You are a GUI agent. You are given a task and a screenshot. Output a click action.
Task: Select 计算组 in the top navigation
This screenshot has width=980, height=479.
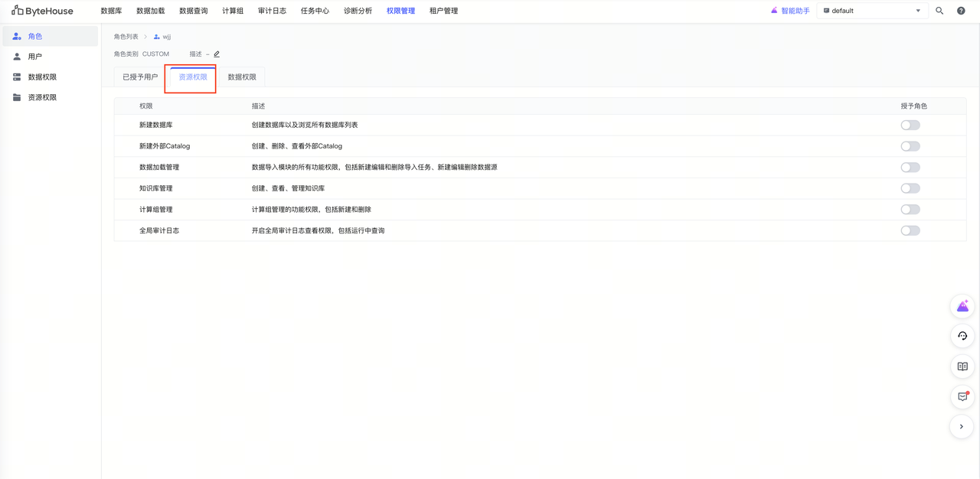233,11
